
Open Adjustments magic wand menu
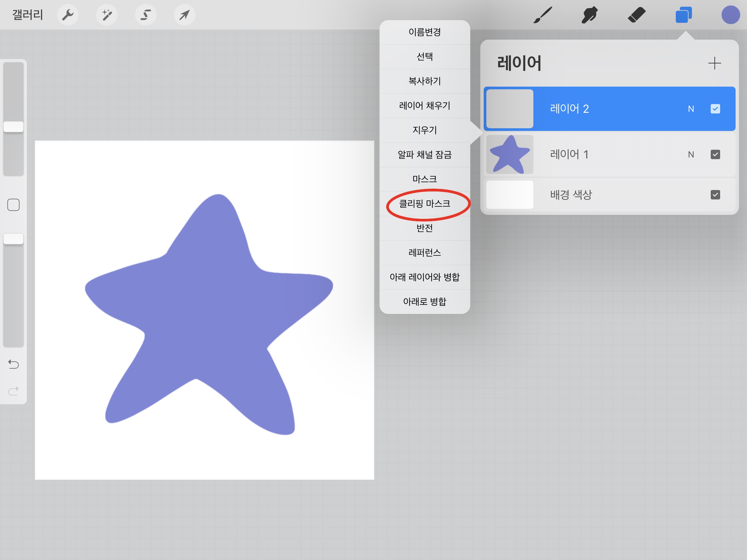tap(107, 15)
